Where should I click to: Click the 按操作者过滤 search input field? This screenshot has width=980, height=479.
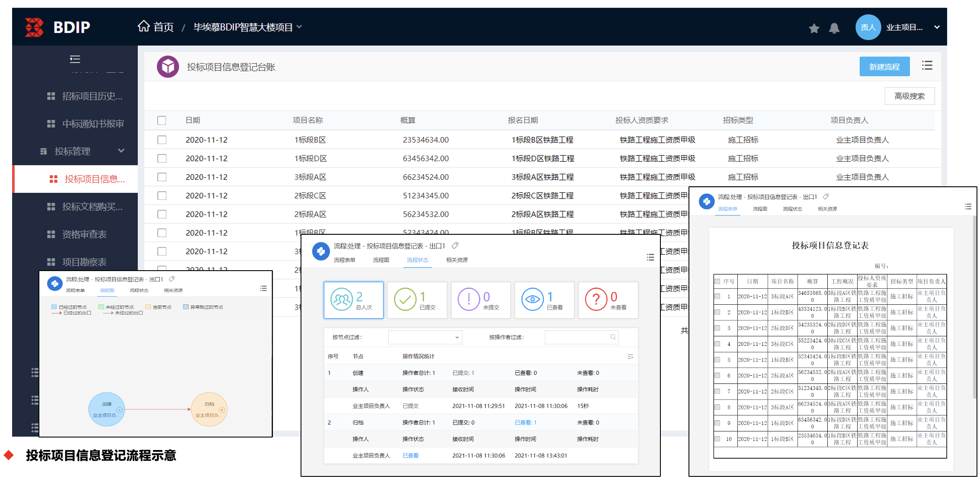(582, 337)
